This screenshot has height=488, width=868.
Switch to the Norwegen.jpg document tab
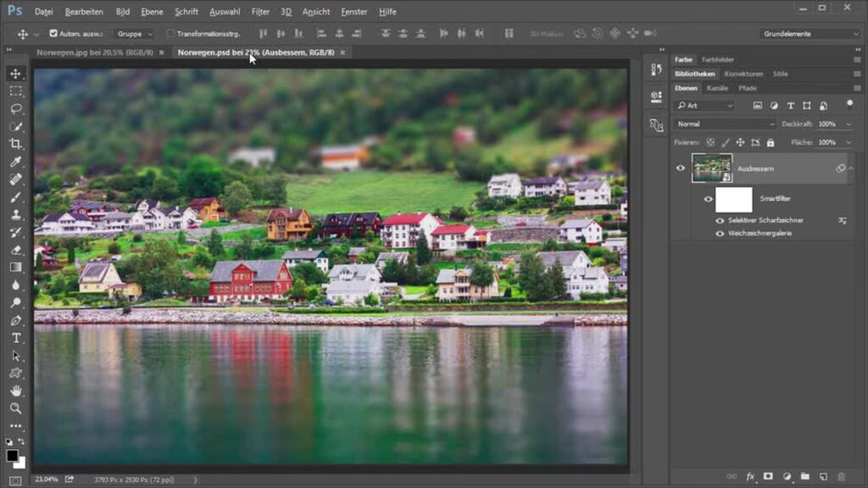tap(94, 53)
